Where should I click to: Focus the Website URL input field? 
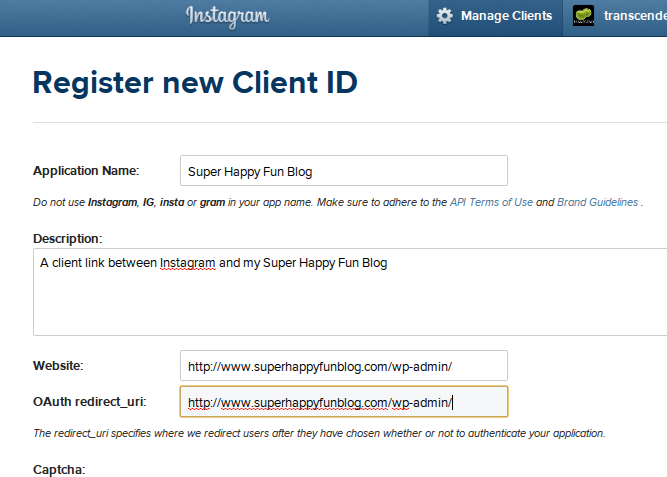click(344, 366)
